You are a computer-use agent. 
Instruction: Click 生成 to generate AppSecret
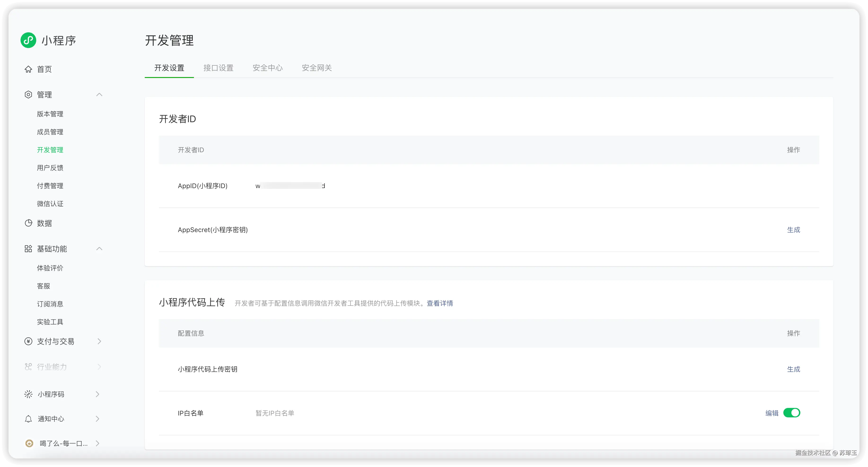pyautogui.click(x=793, y=230)
